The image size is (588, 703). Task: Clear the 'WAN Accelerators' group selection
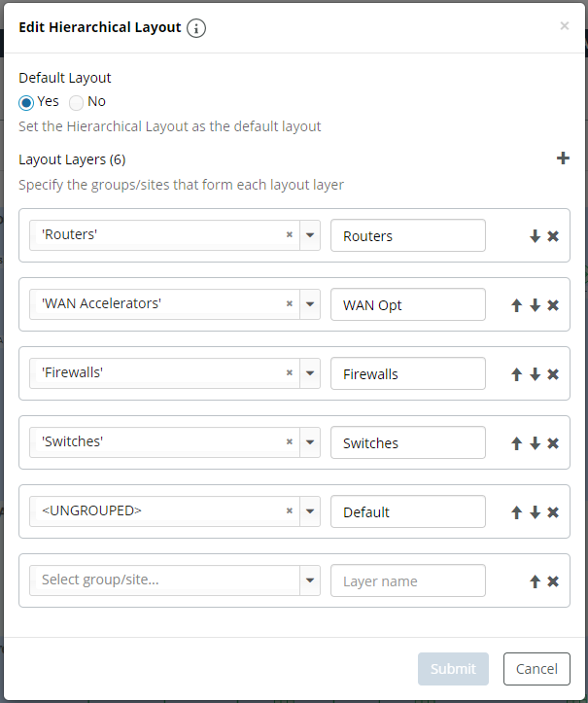[x=289, y=304]
